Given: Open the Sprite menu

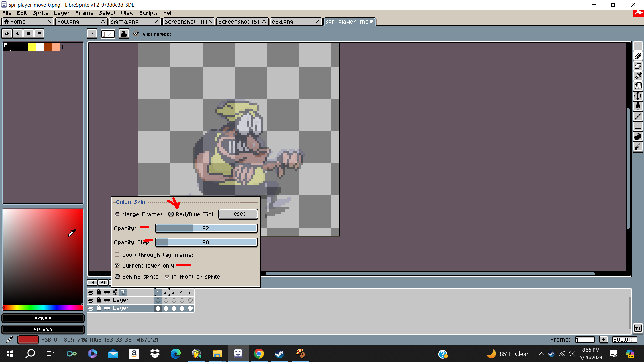Looking at the screenshot, I should (x=40, y=13).
